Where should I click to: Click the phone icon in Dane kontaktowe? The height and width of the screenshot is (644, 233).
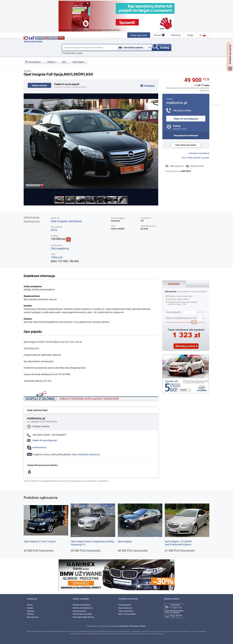29,435
